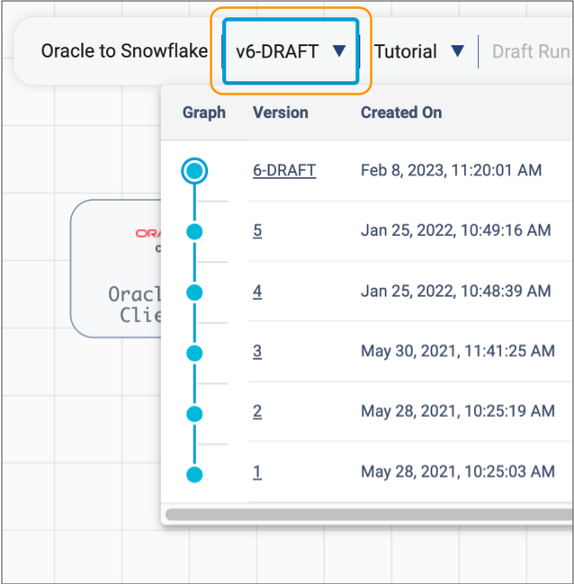Select the version 1 graph node
Image resolution: width=574 pixels, height=584 pixels.
pos(194,474)
